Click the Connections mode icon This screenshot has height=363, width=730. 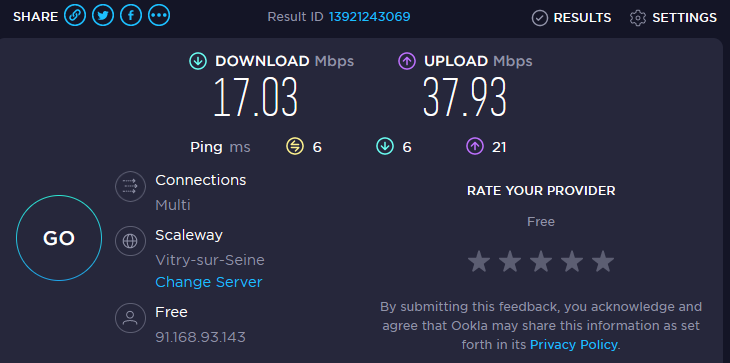click(x=130, y=187)
